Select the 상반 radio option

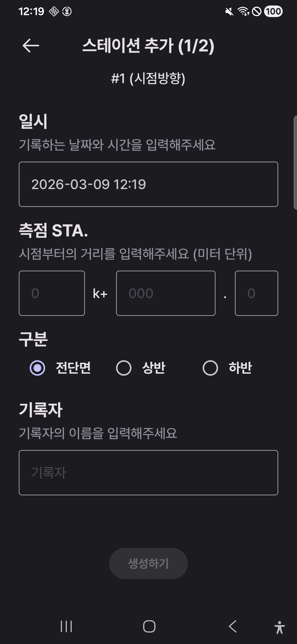coord(124,368)
